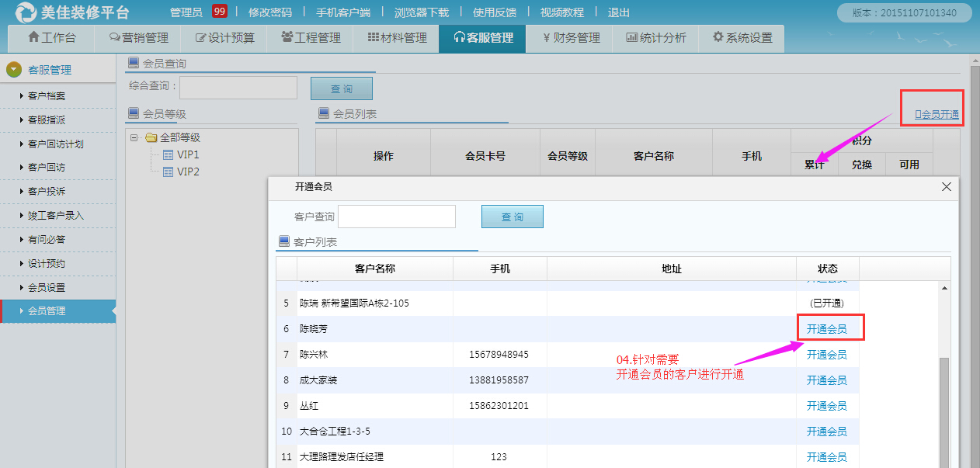
Task: Open the 统计分析 tab
Action: point(655,38)
